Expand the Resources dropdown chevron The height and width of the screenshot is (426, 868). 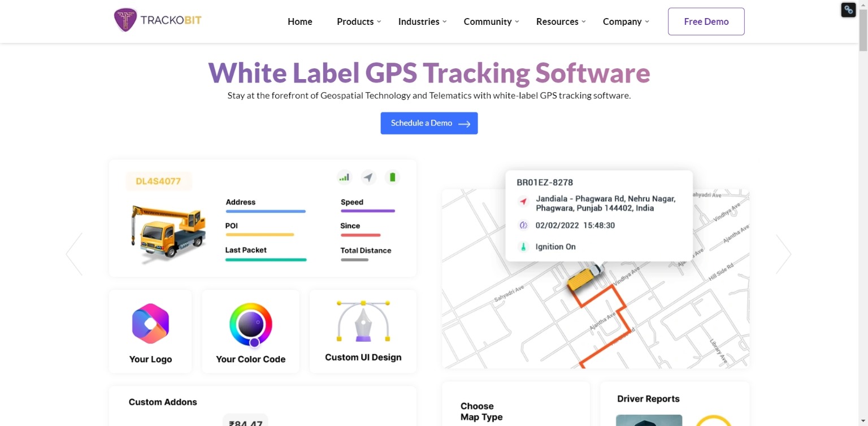pos(584,21)
